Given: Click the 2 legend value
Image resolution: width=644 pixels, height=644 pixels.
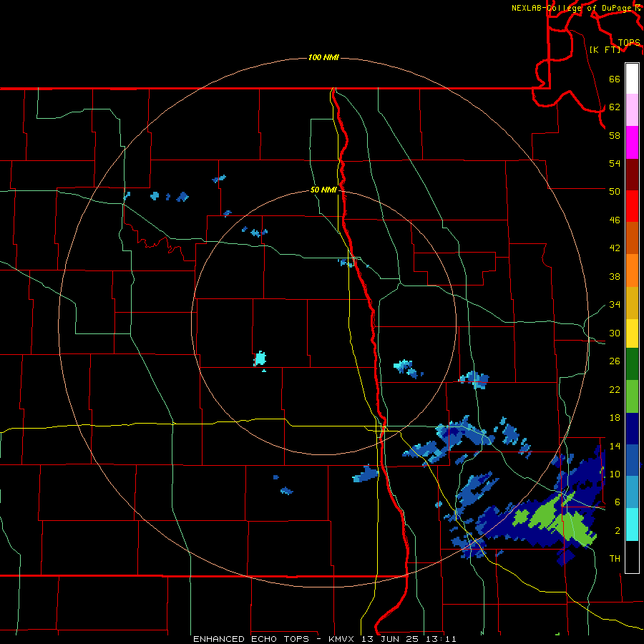Looking at the screenshot, I should (618, 531).
